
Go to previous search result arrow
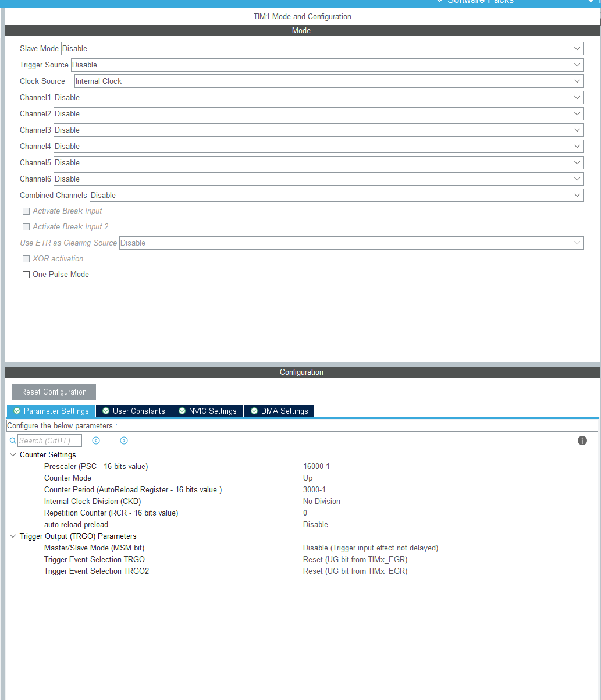(x=96, y=440)
